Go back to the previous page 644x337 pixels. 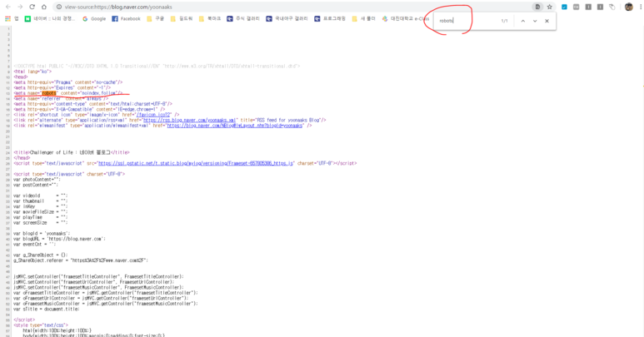8,7
